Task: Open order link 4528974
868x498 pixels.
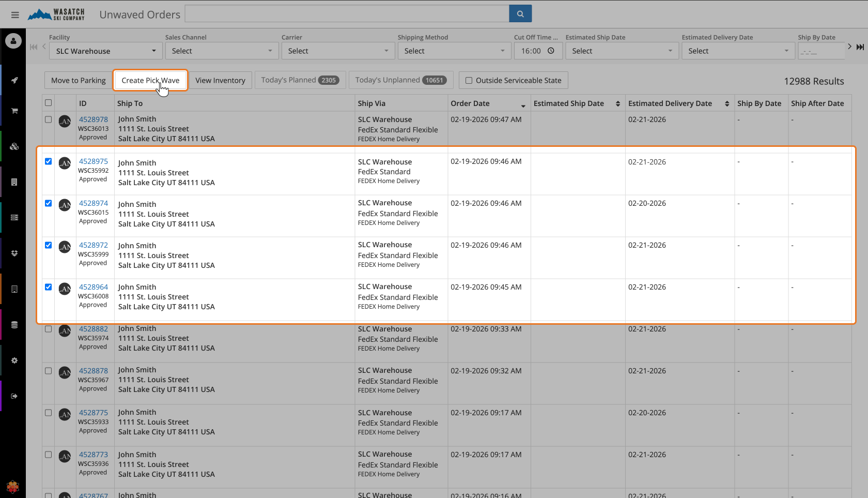Action: [94, 203]
